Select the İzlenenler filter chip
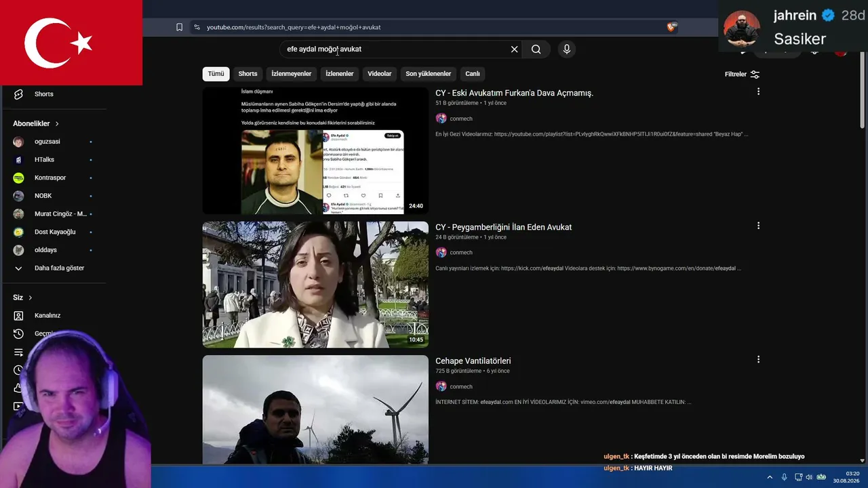The width and height of the screenshot is (868, 488). coord(340,74)
